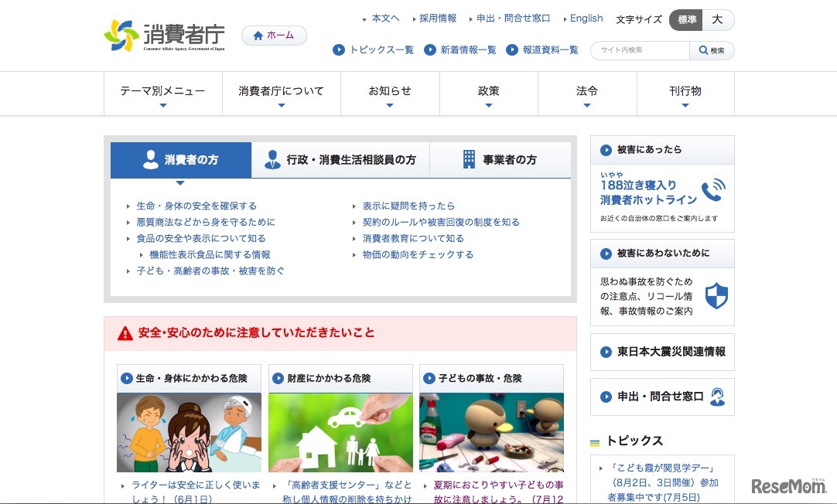Set text size to 大
Image resolution: width=837 pixels, height=504 pixels.
pyautogui.click(x=718, y=20)
